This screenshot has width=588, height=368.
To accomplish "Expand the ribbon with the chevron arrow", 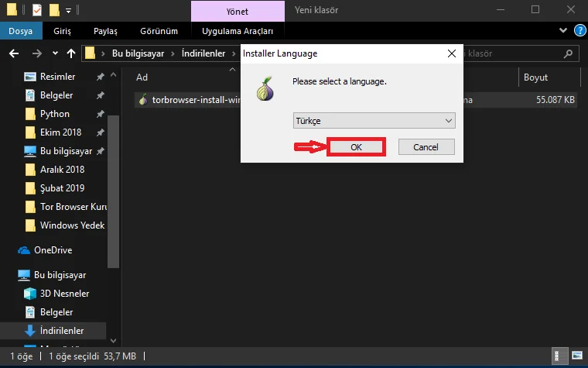I will coord(562,31).
